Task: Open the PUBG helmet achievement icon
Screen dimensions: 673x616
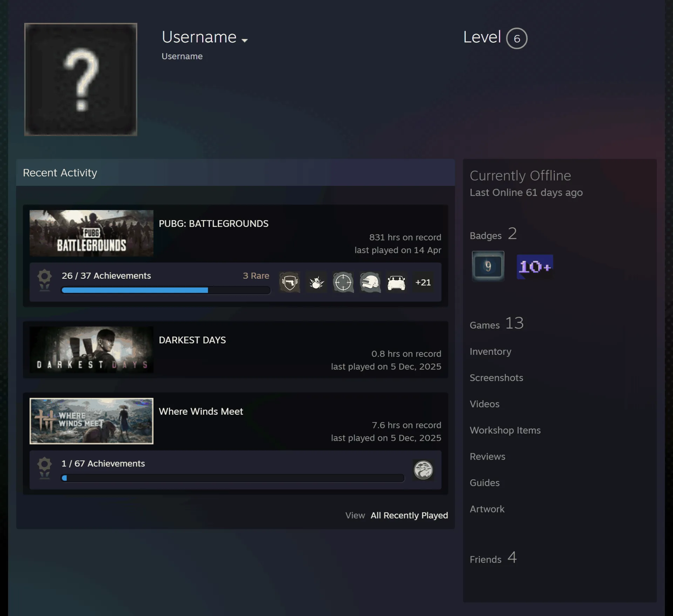Action: point(370,282)
